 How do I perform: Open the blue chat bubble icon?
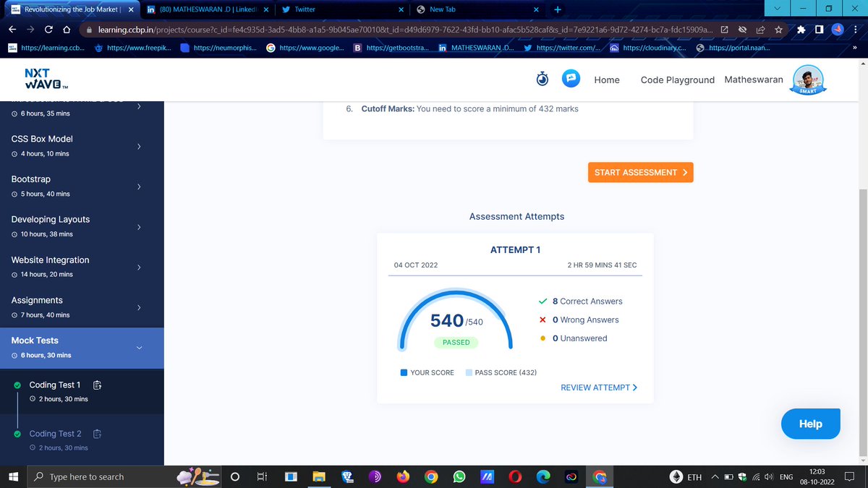pos(571,79)
